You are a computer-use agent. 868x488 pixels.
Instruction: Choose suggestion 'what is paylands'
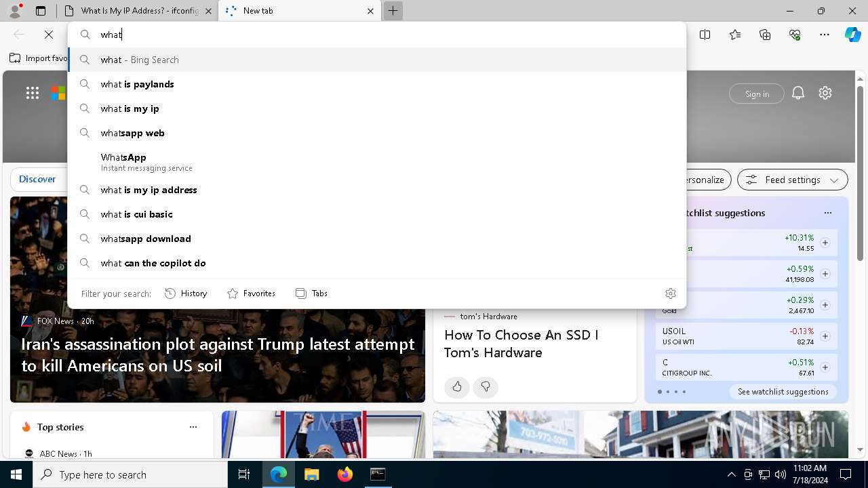pyautogui.click(x=377, y=84)
